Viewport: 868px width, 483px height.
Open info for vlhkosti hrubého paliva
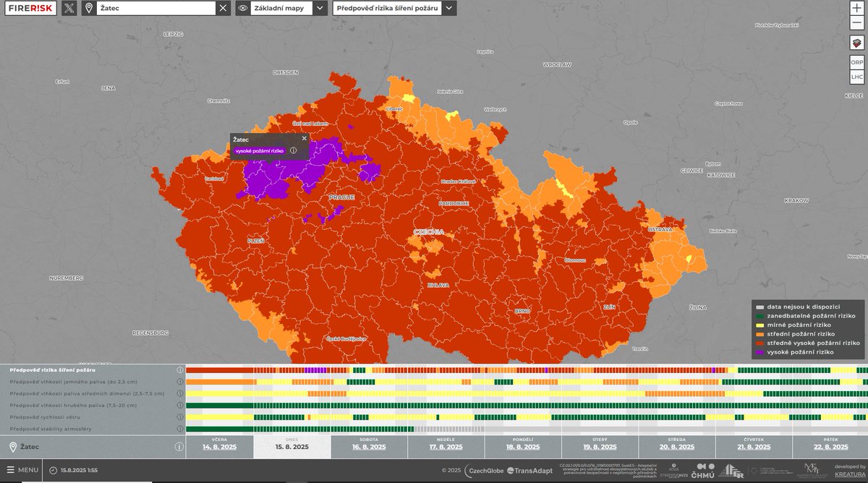(179, 405)
